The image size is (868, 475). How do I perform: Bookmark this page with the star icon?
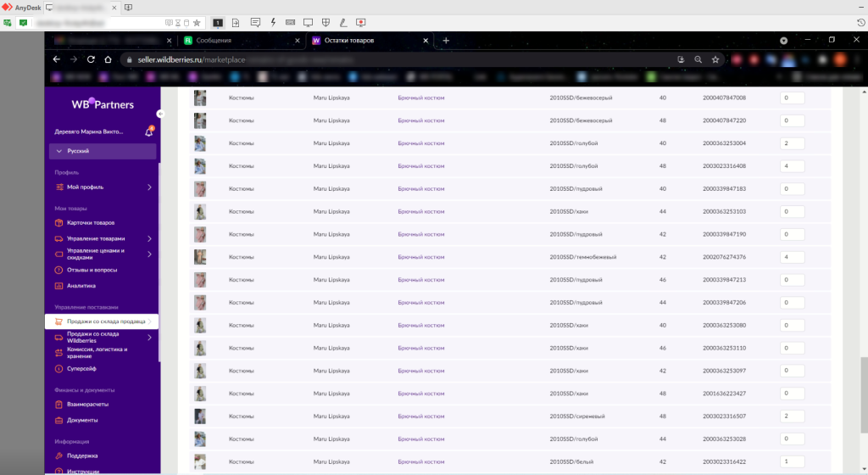[x=715, y=59]
